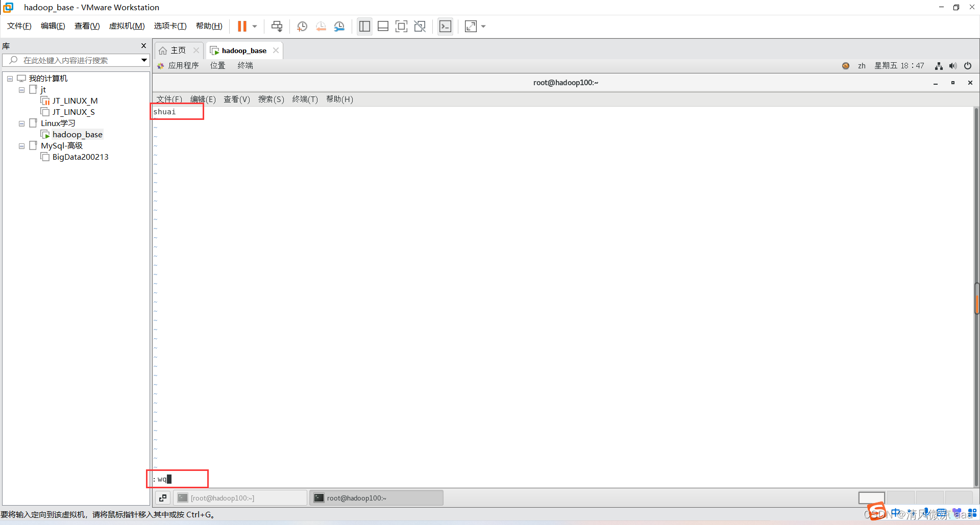The height and width of the screenshot is (525, 980).
Task: Open guest top-bar 终端 menu
Action: pos(246,66)
